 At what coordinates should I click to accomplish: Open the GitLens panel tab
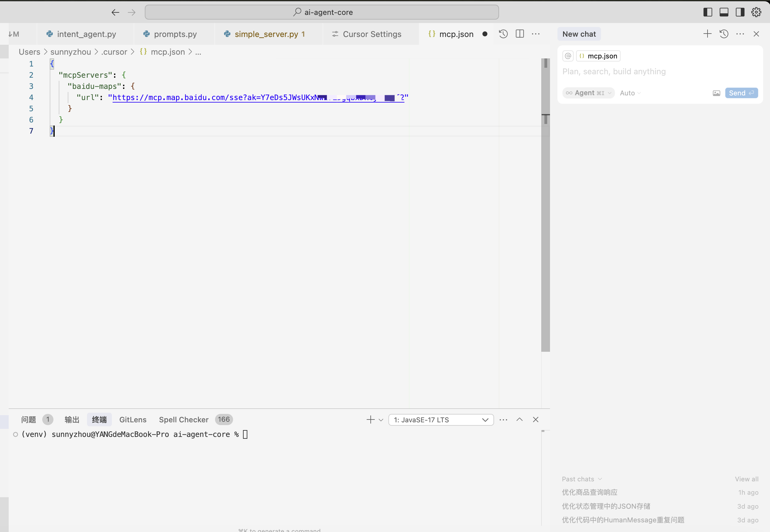(133, 420)
